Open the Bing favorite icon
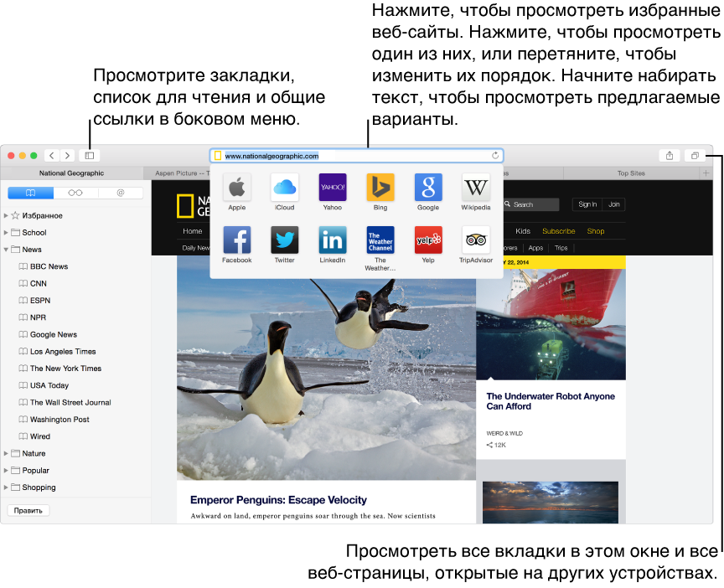The image size is (724, 588). pos(380,188)
